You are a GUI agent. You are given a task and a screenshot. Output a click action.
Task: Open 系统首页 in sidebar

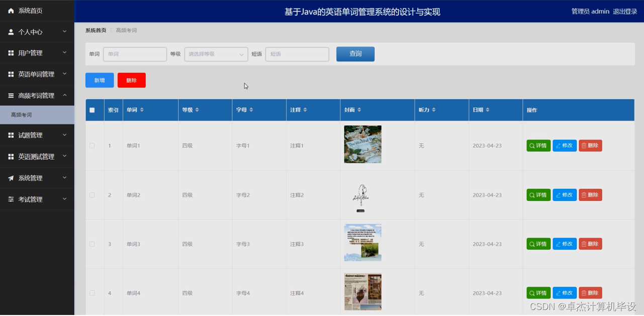pyautogui.click(x=37, y=11)
